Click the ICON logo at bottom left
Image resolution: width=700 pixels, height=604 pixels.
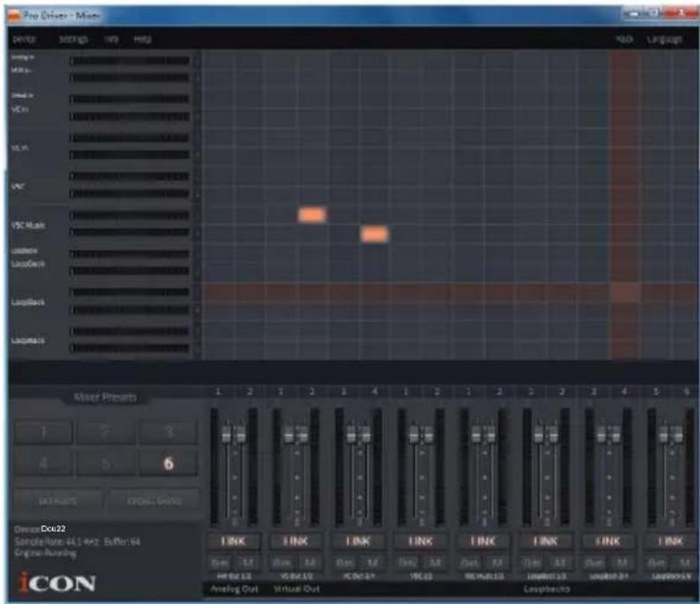point(57,583)
